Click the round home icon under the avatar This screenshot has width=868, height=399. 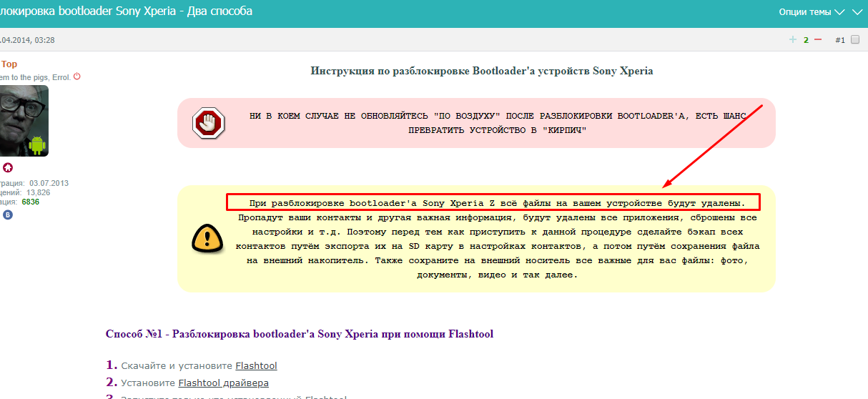click(x=8, y=169)
